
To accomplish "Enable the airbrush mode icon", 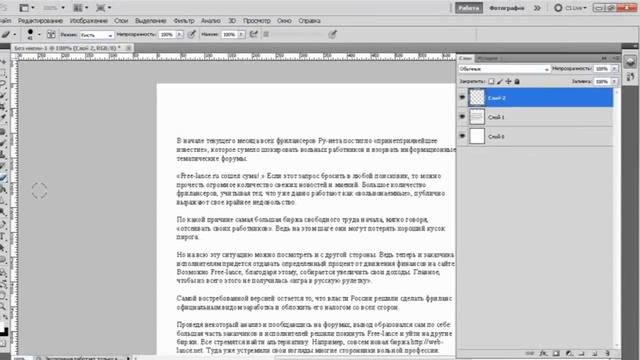I will click(253, 35).
